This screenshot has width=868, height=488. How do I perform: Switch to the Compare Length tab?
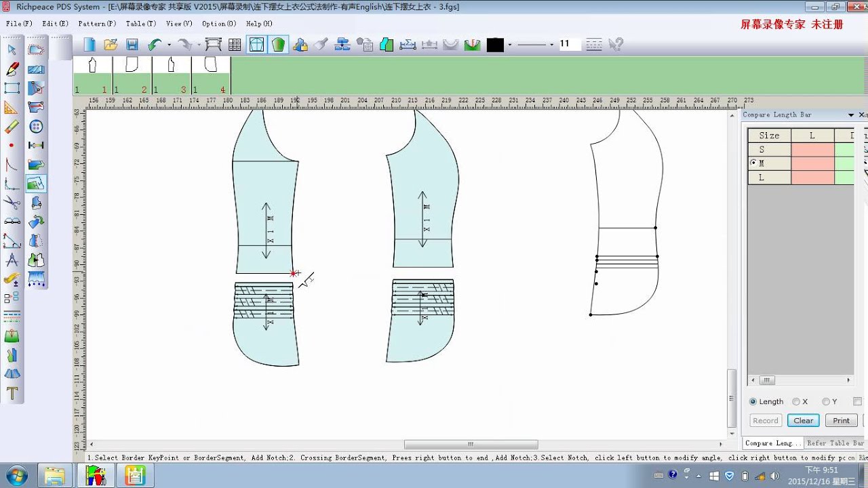coord(773,443)
